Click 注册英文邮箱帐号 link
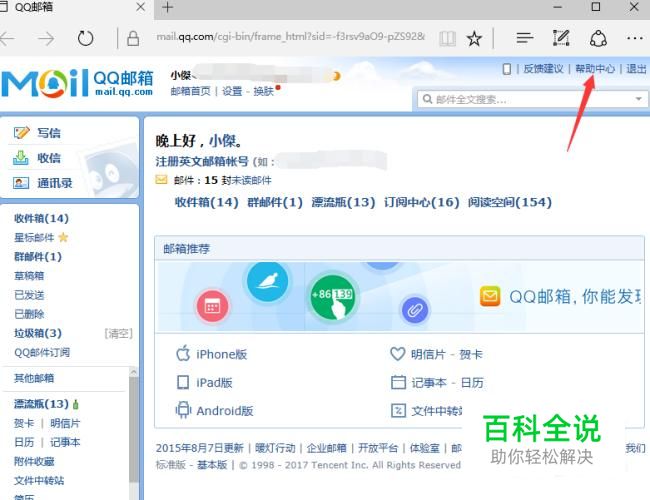Viewport: 650px width, 500px height. tap(202, 161)
